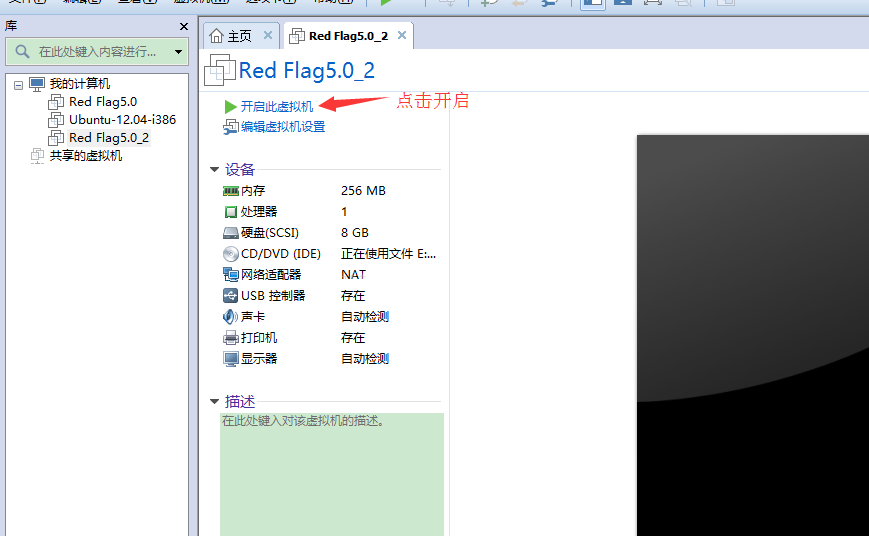Click the 内存 memory chip icon
869x536 pixels.
coord(231,191)
